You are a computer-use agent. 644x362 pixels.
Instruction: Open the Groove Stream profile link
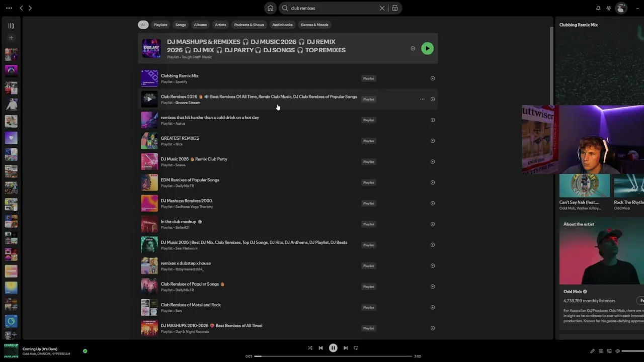click(188, 103)
